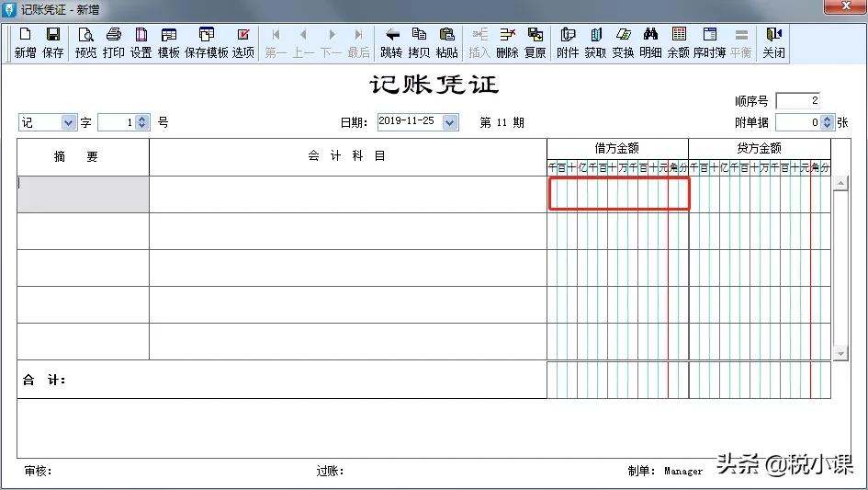Jump to last voucher 最后
Viewport: 868px width, 490px height.
point(359,42)
